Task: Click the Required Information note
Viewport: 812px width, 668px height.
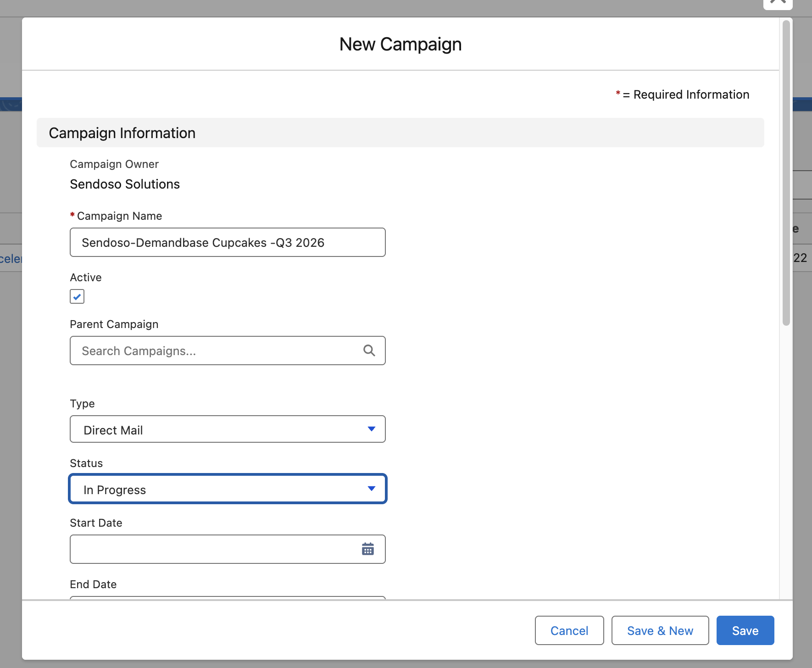Action: coord(682,95)
